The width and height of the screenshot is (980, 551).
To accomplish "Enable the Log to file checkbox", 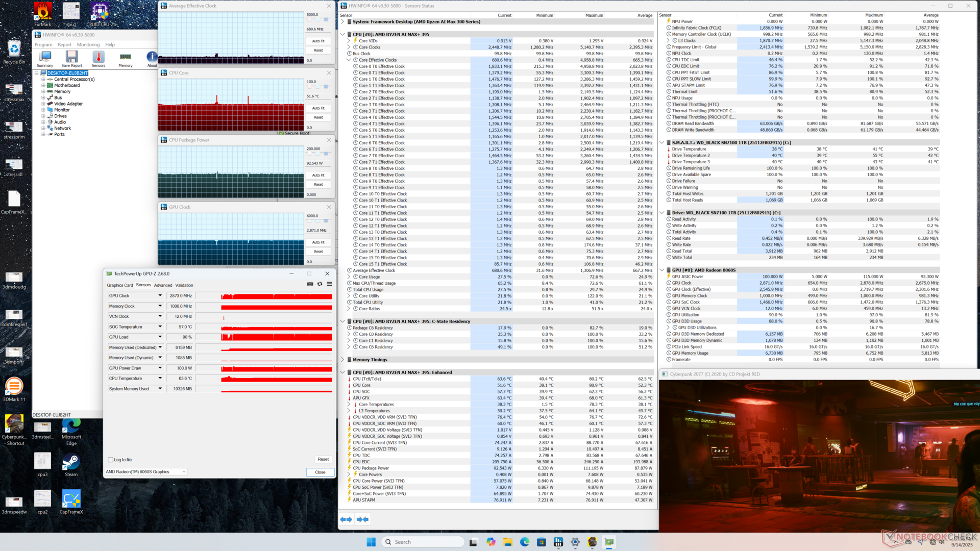I will point(111,460).
